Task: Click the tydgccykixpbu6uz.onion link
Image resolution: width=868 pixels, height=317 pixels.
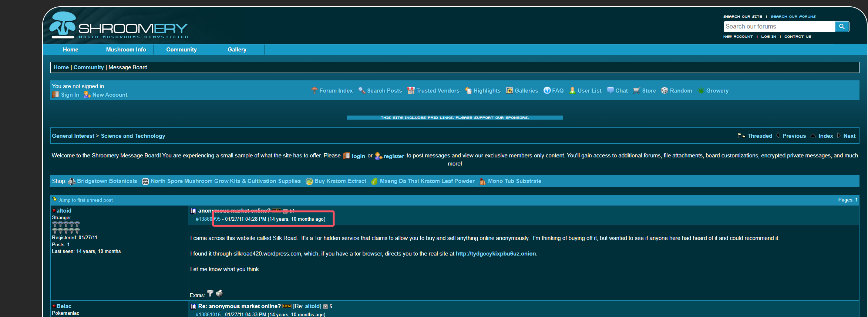Action: (495, 254)
